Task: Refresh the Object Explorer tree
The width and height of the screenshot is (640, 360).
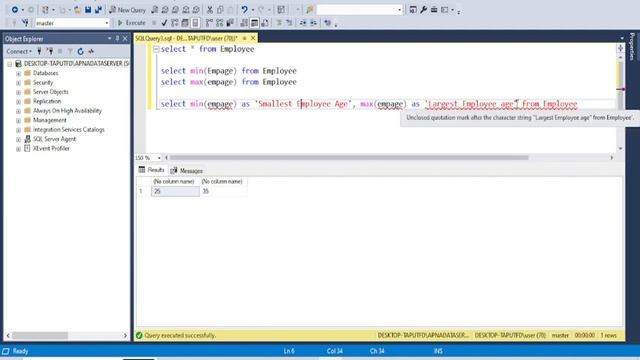Action: point(80,51)
